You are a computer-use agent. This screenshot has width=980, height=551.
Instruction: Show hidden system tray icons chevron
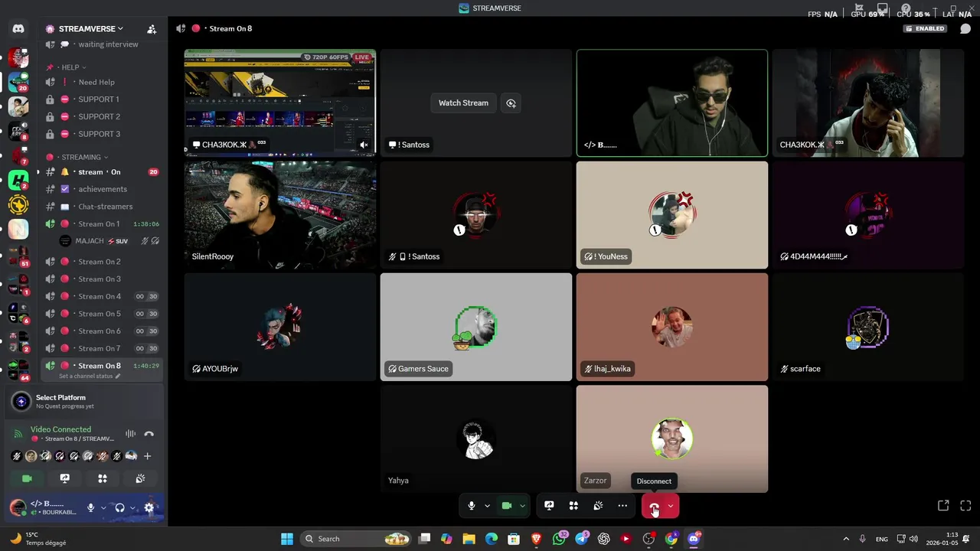[x=846, y=539]
